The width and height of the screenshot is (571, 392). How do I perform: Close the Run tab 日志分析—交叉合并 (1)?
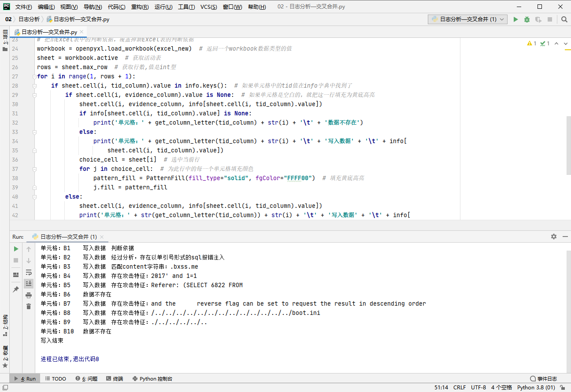coord(102,237)
